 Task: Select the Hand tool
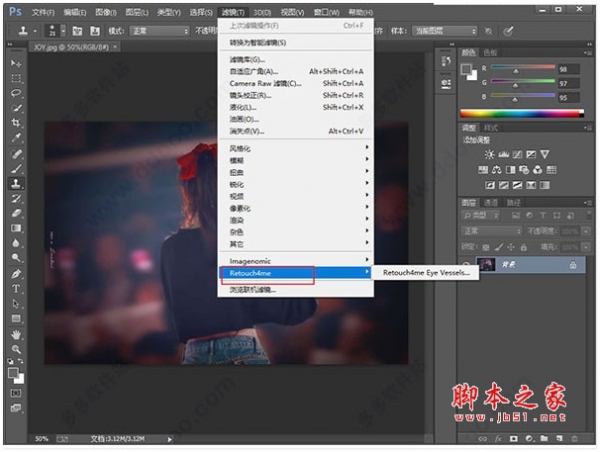[16, 335]
